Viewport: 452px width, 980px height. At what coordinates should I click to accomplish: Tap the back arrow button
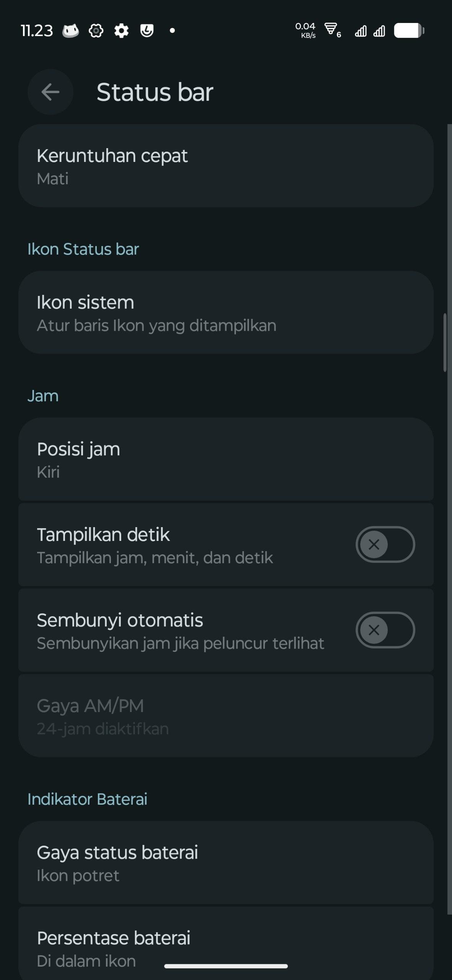pyautogui.click(x=50, y=92)
